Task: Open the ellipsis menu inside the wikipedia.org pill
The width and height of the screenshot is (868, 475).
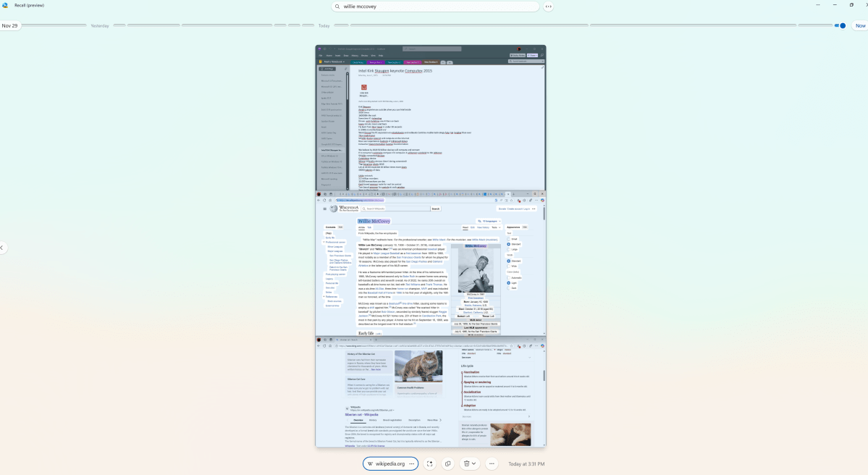Action: point(411,463)
